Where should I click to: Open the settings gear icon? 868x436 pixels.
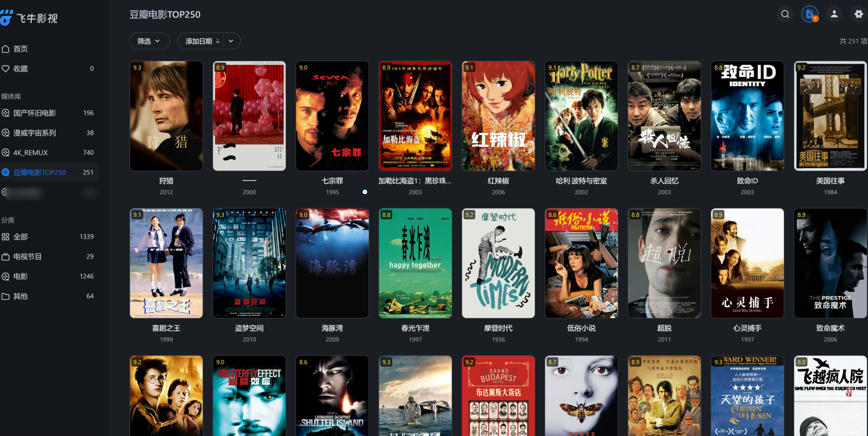tap(858, 14)
